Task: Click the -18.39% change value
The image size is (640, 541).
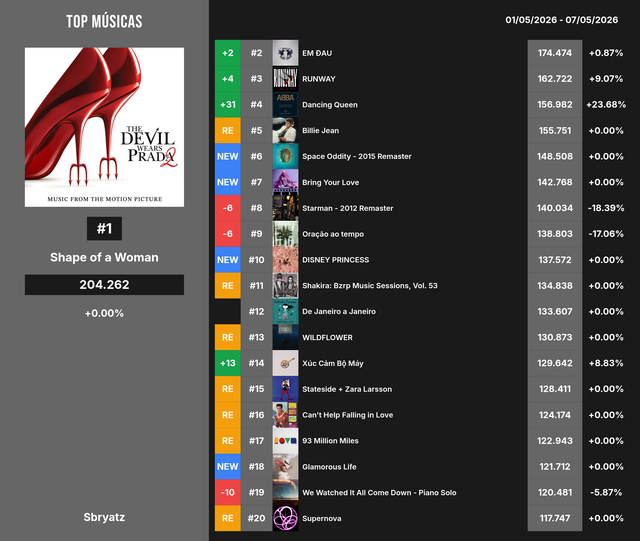Action: click(x=606, y=208)
